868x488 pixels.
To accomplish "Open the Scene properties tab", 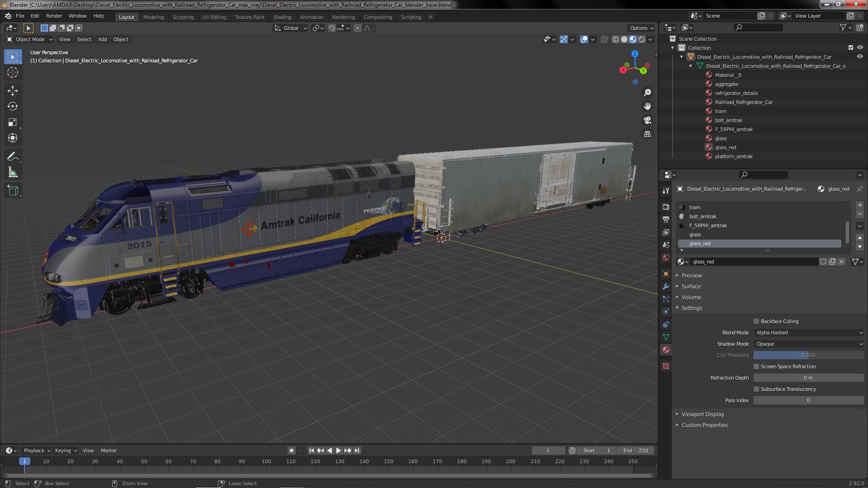I will [665, 244].
